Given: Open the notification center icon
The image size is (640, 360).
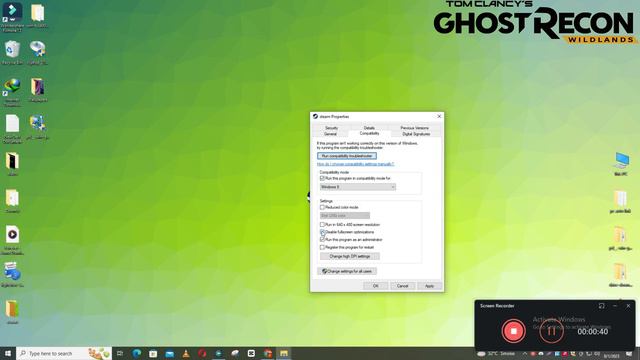Looking at the screenshot, I should pyautogui.click(x=629, y=354).
